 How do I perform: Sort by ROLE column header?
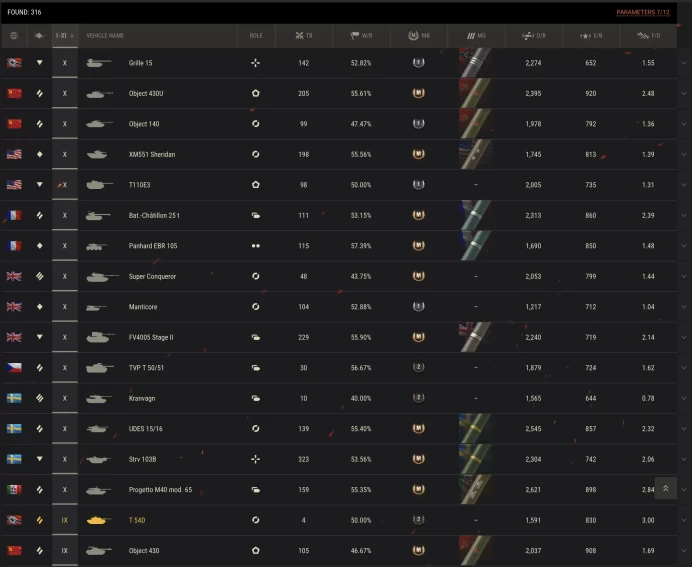[256, 36]
